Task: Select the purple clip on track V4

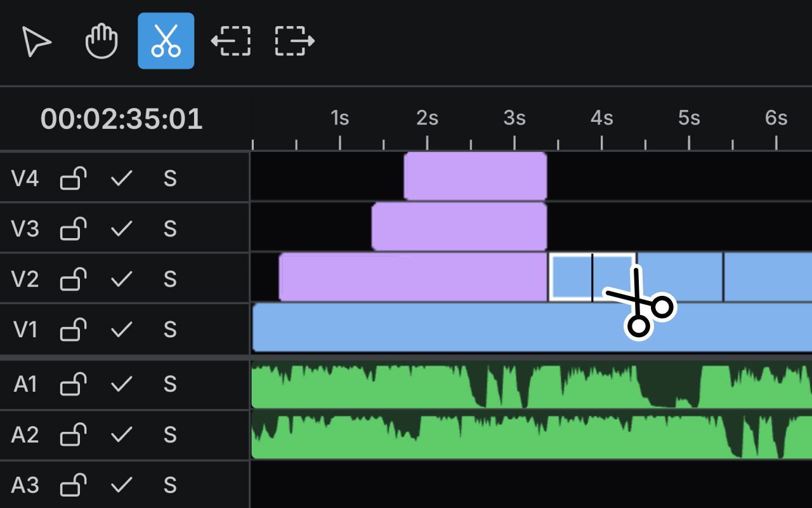Action: (x=475, y=177)
